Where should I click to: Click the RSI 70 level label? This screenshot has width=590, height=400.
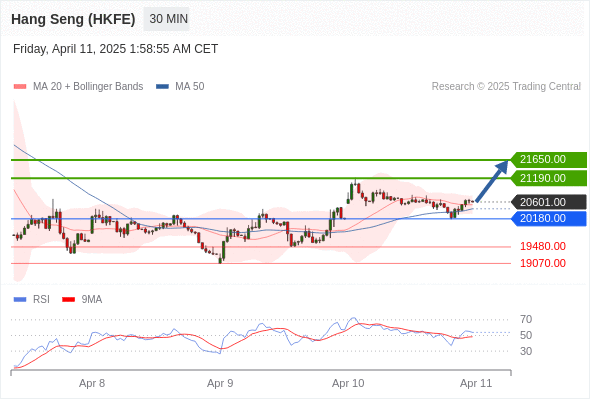[526, 319]
